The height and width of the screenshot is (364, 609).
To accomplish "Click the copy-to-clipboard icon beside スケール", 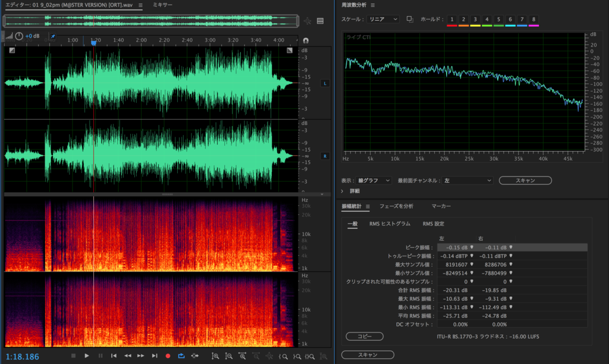I will tap(410, 19).
